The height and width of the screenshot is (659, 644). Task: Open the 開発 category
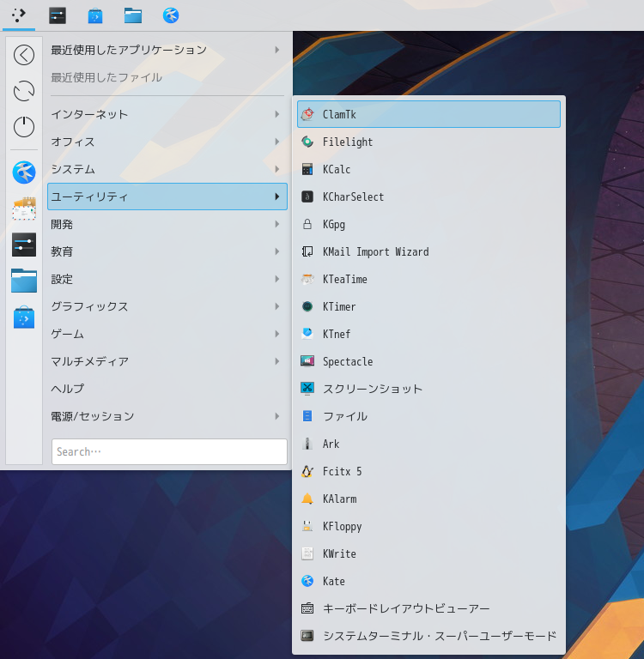pyautogui.click(x=167, y=225)
